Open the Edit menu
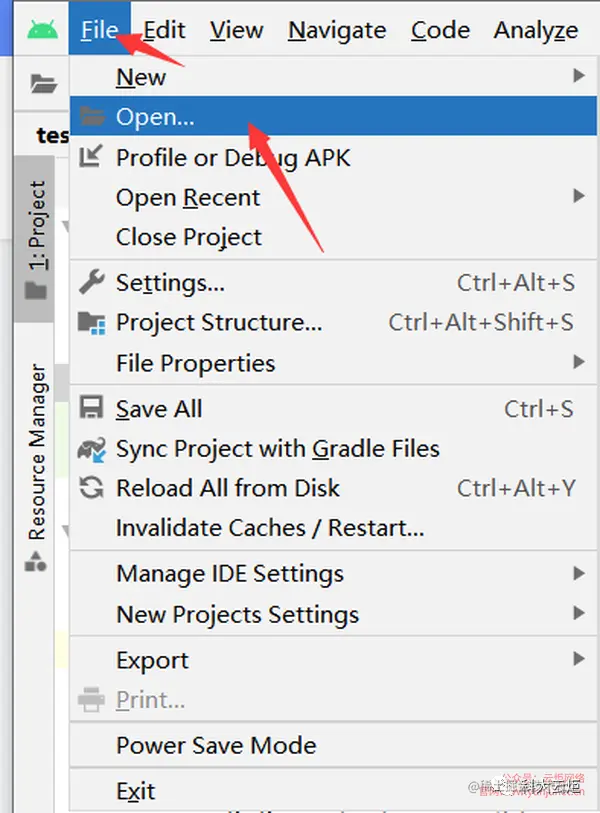Image resolution: width=600 pixels, height=813 pixels. tap(164, 31)
